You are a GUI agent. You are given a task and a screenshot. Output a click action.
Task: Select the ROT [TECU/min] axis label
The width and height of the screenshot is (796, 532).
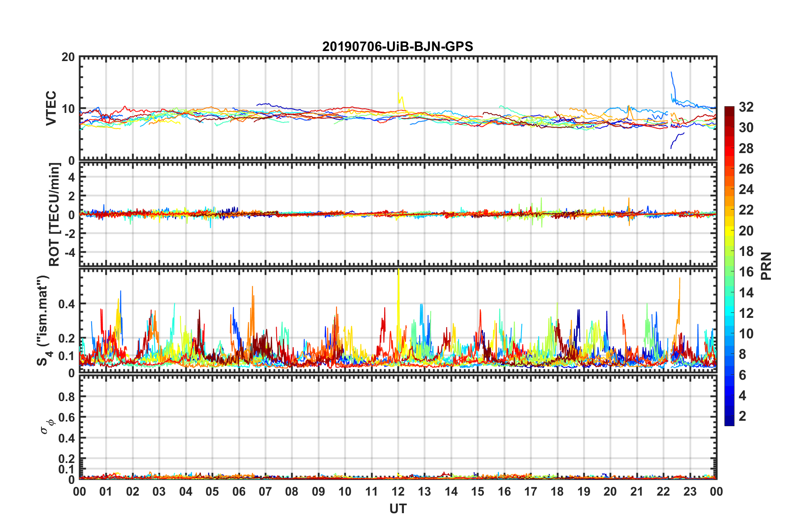[x=54, y=215]
